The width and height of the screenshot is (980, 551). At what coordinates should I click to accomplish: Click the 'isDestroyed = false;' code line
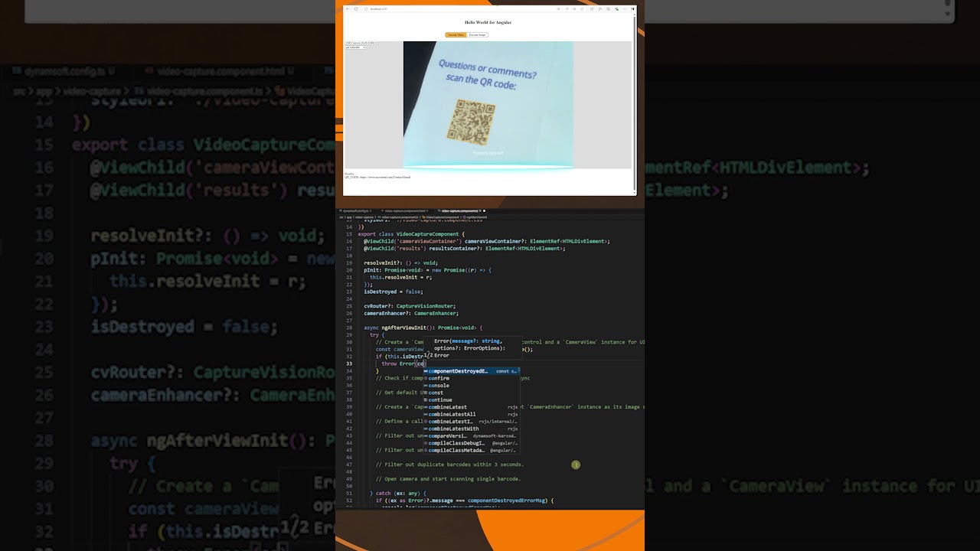(394, 292)
